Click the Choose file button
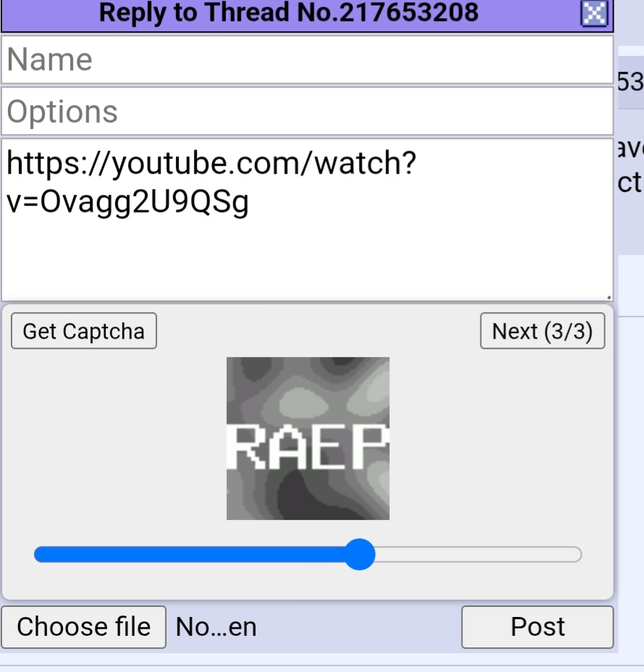 (83, 627)
